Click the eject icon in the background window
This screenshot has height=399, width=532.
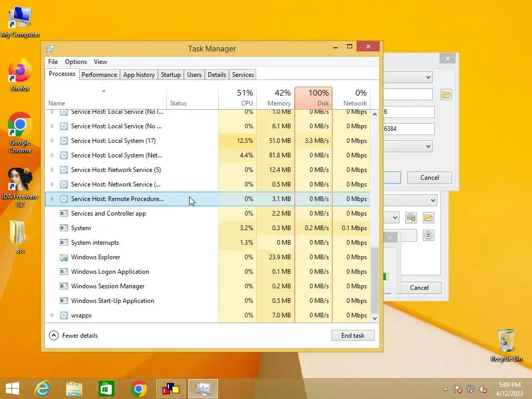[x=429, y=235]
